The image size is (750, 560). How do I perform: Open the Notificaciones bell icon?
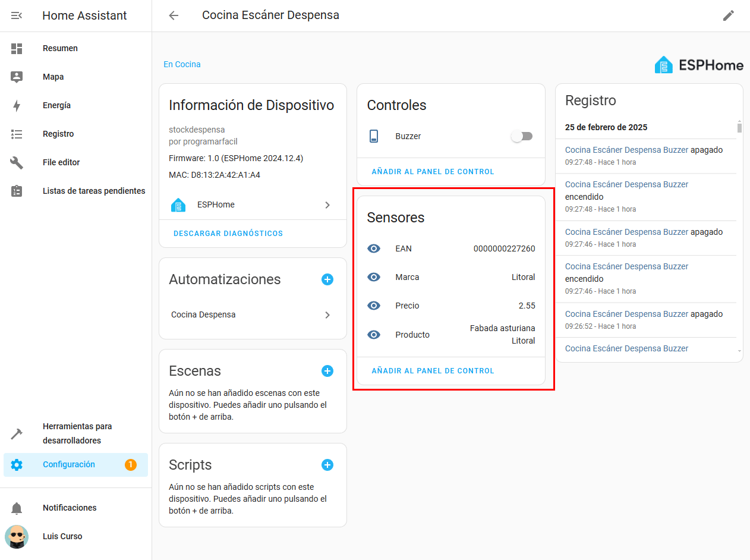point(17,508)
